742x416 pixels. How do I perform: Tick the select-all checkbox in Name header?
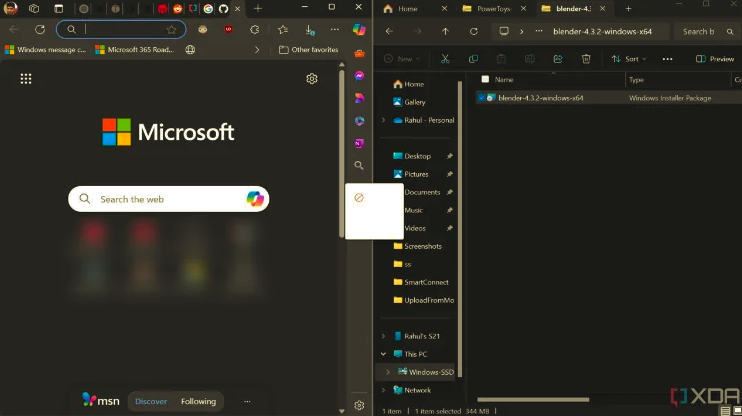tap(485, 80)
